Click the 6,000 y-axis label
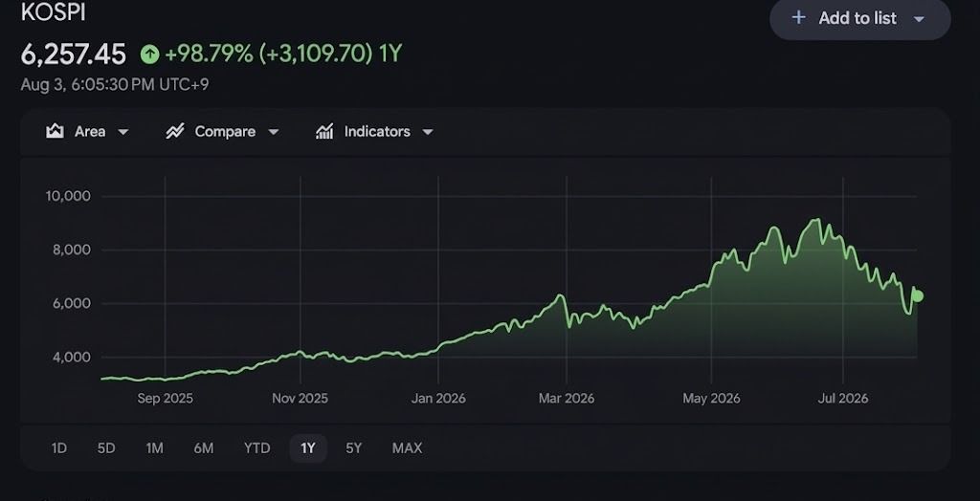The width and height of the screenshot is (980, 501). pos(71,304)
